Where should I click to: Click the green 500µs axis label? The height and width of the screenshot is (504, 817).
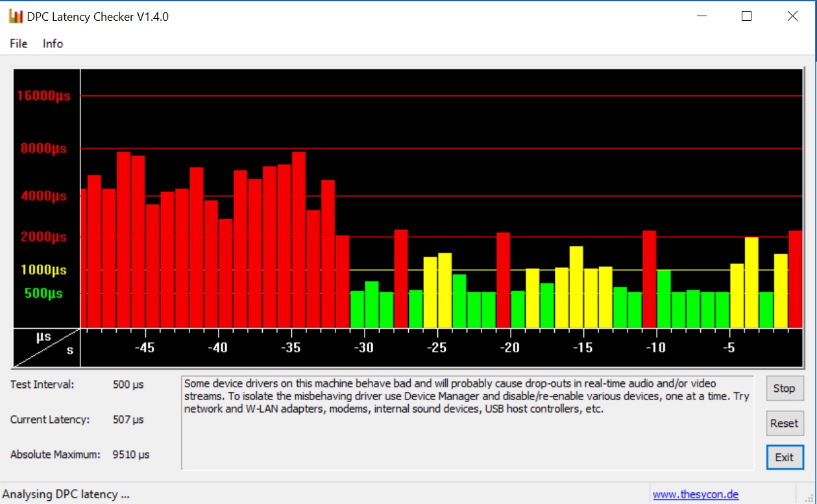point(43,293)
